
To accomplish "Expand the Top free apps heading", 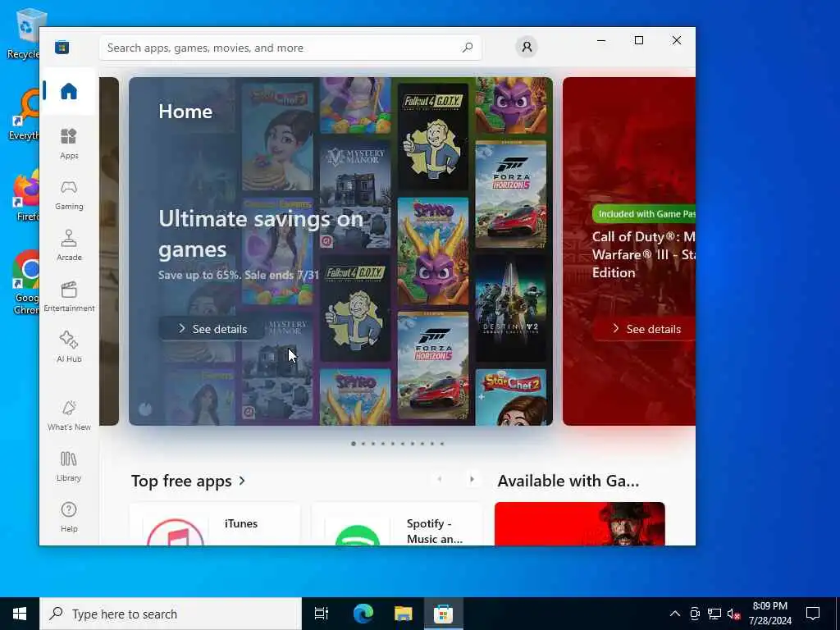I will [x=188, y=481].
